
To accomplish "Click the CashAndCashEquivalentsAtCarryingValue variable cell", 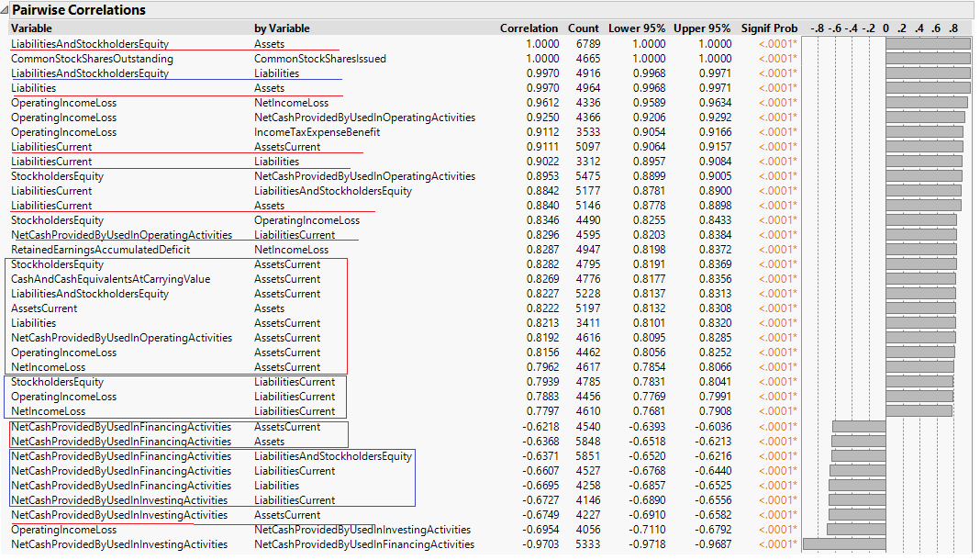I will (111, 279).
